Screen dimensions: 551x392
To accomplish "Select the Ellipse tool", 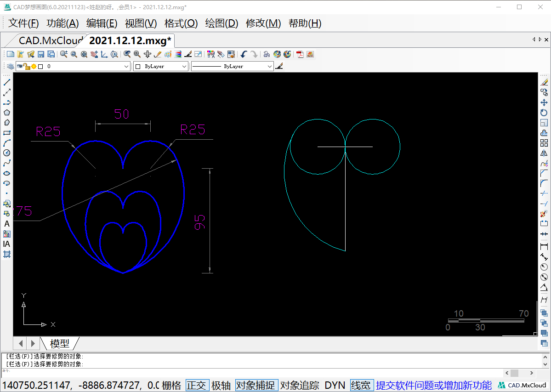I will (7, 173).
